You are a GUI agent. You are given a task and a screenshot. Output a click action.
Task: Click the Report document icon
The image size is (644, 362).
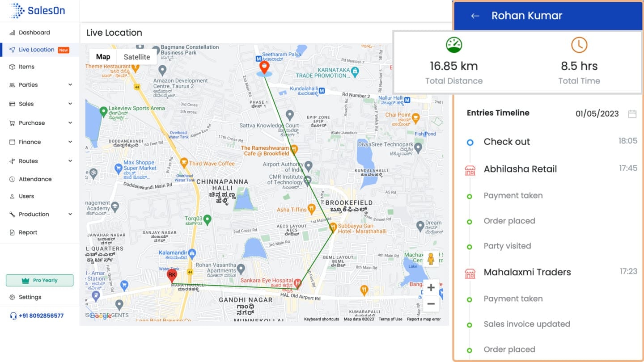click(12, 232)
